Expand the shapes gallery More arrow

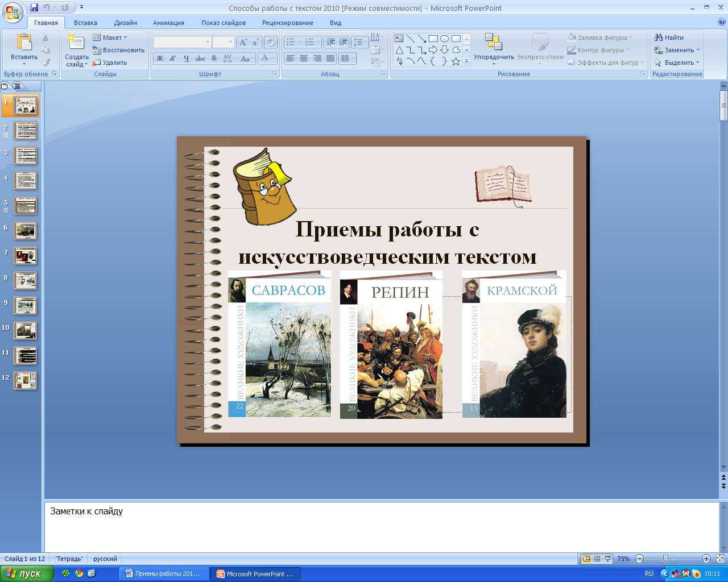tap(466, 61)
